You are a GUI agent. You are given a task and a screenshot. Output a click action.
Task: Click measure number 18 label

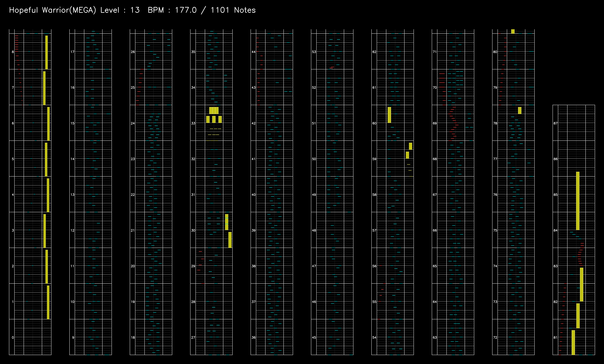click(x=133, y=337)
